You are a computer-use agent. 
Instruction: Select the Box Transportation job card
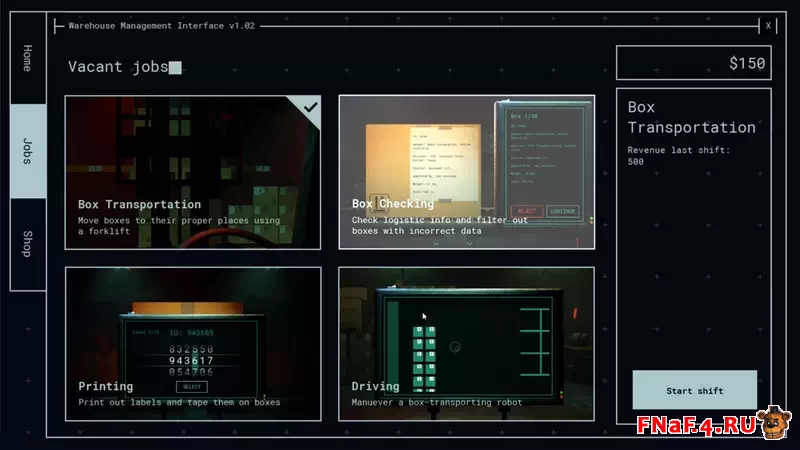tap(193, 172)
